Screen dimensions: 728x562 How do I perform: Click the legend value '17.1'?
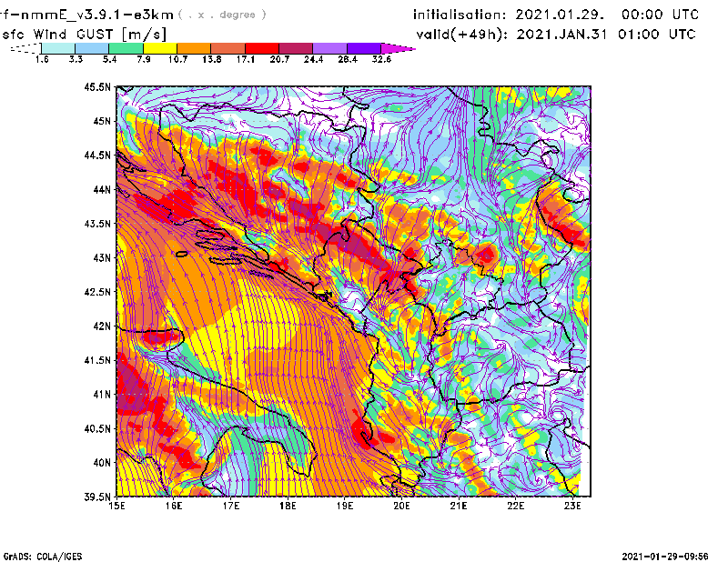pos(246,59)
